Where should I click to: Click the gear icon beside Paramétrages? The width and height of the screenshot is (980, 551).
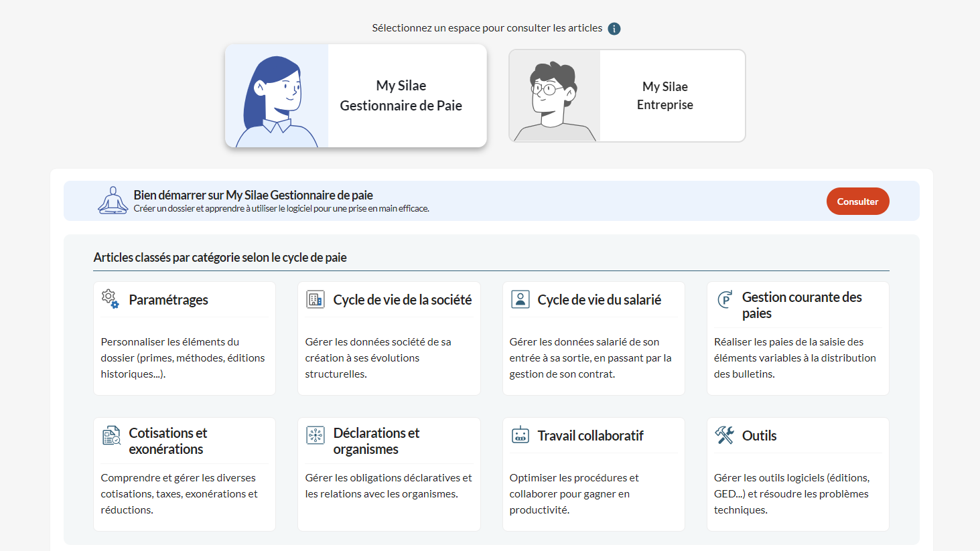[111, 299]
